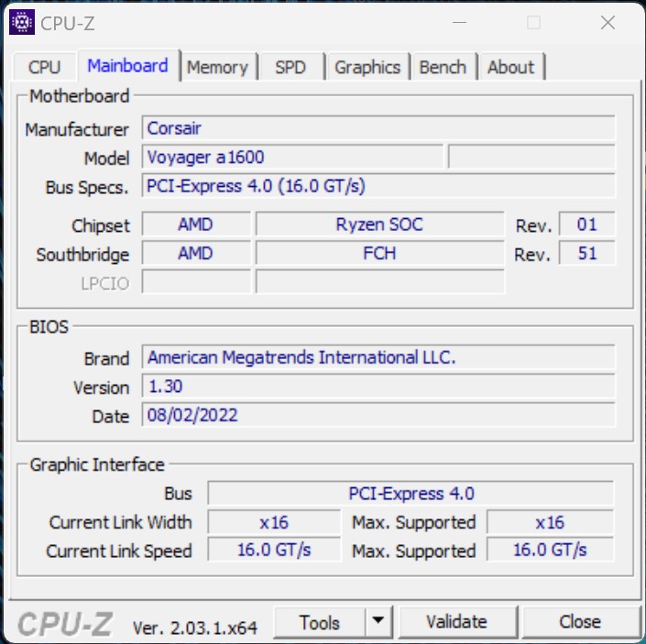
Task: Click the empty field beside Model
Action: 531,157
